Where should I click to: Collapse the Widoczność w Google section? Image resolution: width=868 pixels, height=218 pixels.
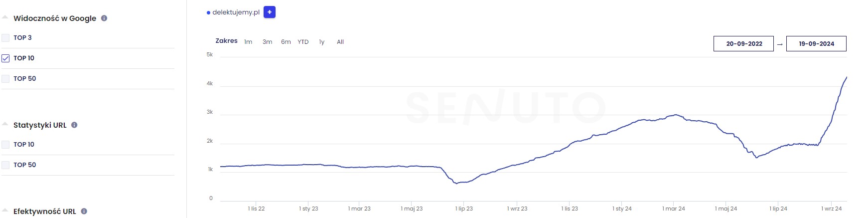tap(5, 17)
